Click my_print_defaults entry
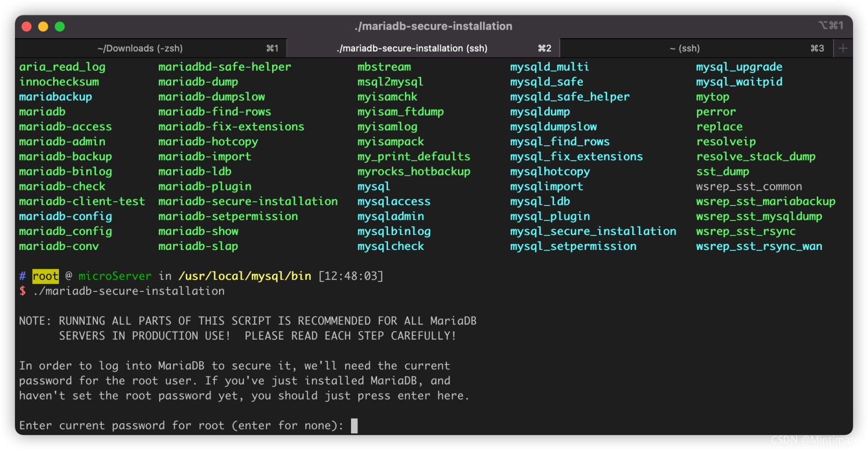This screenshot has width=868, height=450. tap(414, 157)
